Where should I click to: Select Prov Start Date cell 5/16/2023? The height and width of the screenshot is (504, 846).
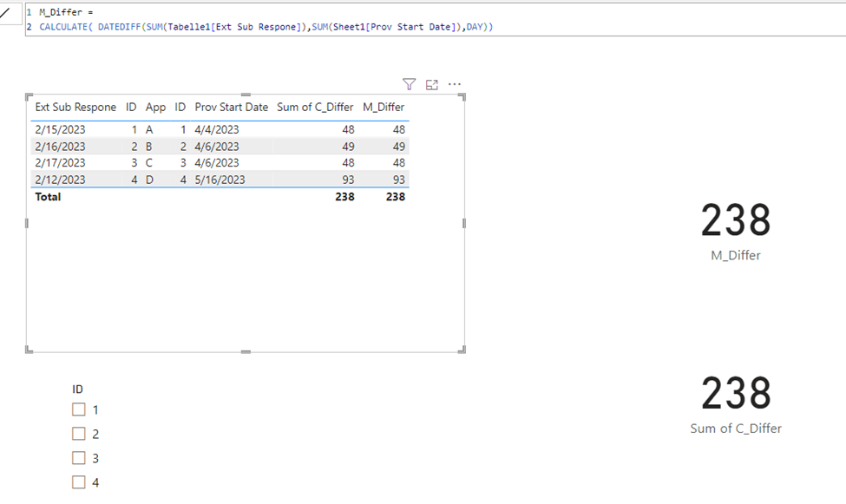(220, 180)
